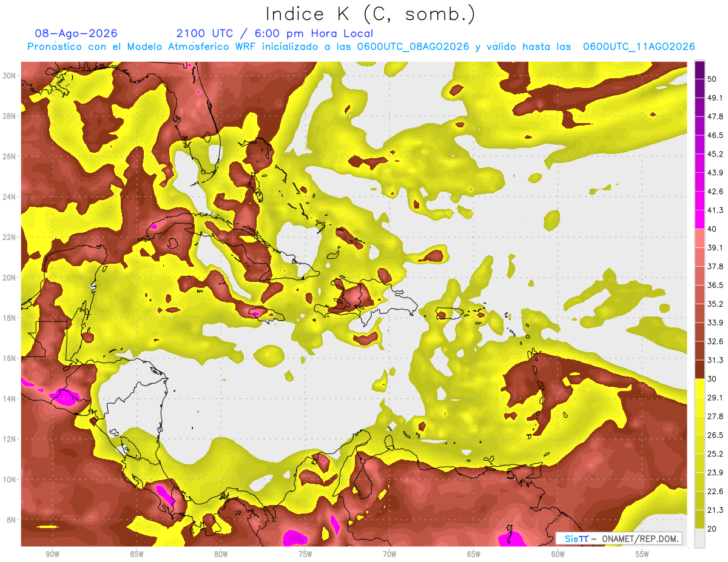This screenshot has width=728, height=562.
Task: Click the "22N" latitude axis label
Action: (9, 237)
